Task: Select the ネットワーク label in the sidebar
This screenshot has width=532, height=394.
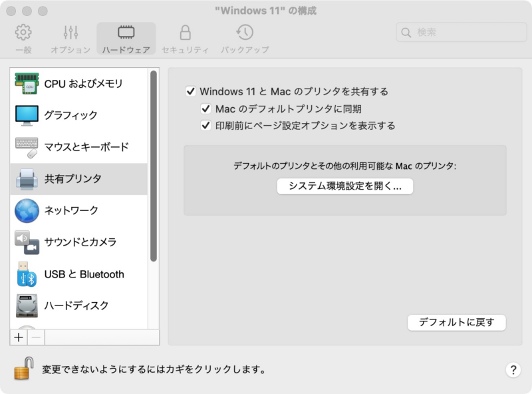Action: tap(71, 210)
